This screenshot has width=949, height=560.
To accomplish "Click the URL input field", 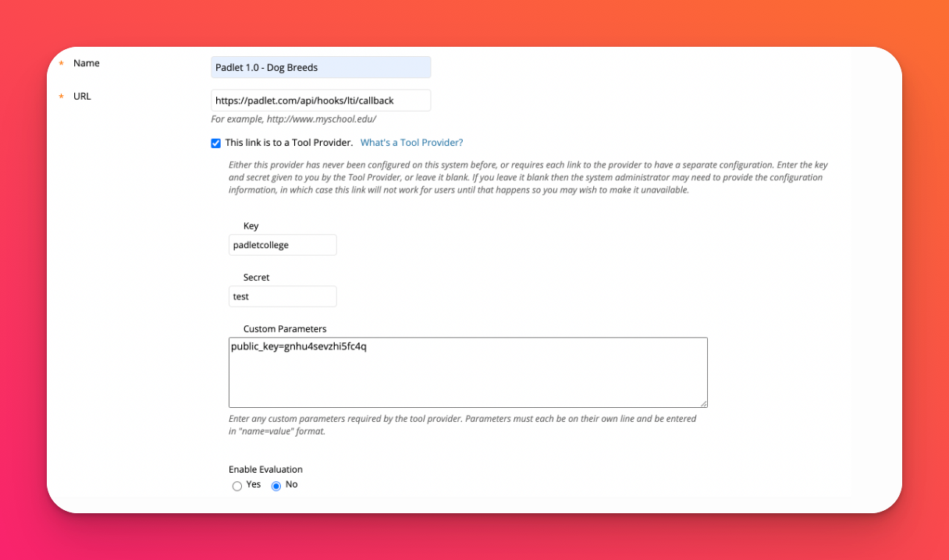I will 321,101.
